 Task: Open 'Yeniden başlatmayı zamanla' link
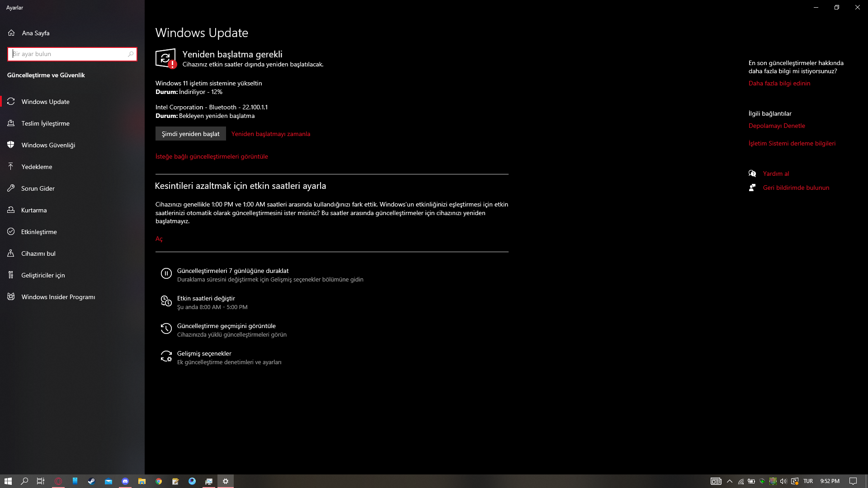tap(271, 134)
